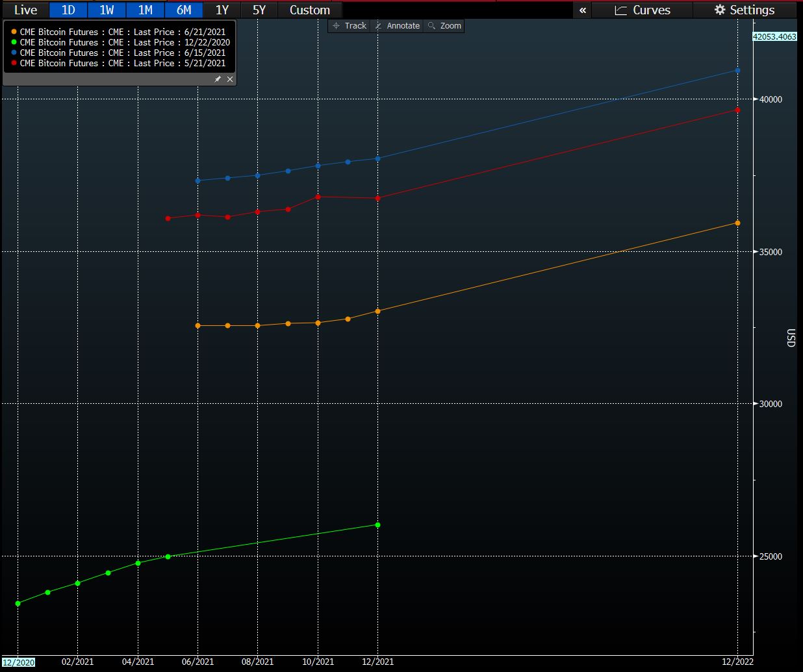
Task: Toggle the 6M range button
Action: tap(184, 10)
